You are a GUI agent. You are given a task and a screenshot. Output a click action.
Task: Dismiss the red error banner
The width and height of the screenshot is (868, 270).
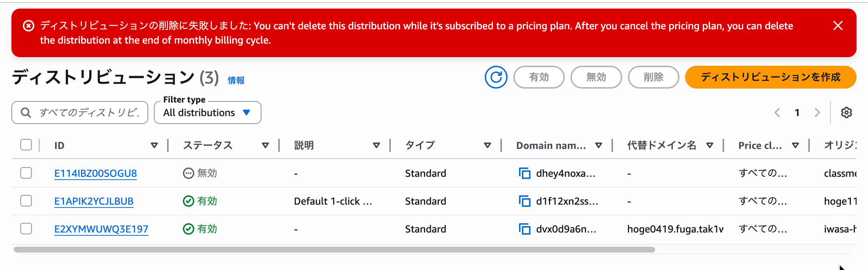[x=838, y=26]
